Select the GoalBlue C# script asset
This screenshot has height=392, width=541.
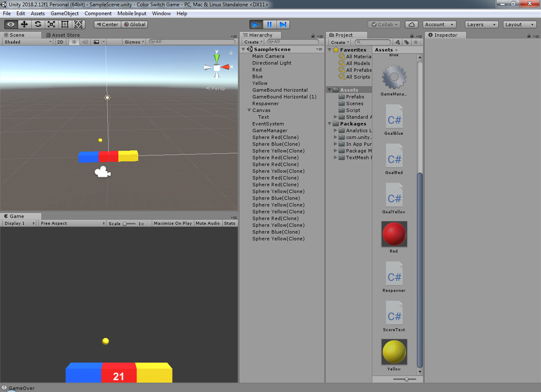point(394,116)
